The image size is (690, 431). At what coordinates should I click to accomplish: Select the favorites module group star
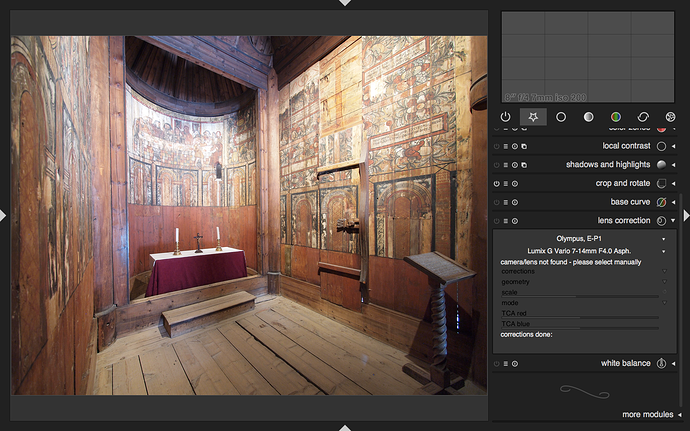pos(533,117)
